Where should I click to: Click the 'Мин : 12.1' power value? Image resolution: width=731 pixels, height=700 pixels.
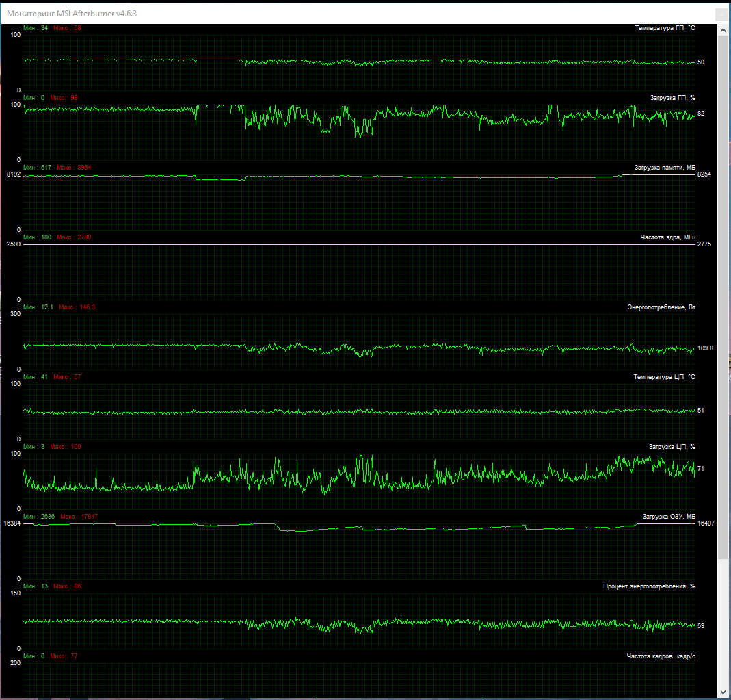(38, 307)
